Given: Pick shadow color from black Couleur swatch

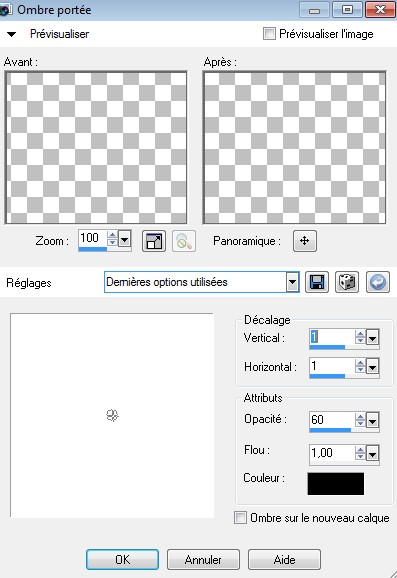Looking at the screenshot, I should [x=336, y=484].
